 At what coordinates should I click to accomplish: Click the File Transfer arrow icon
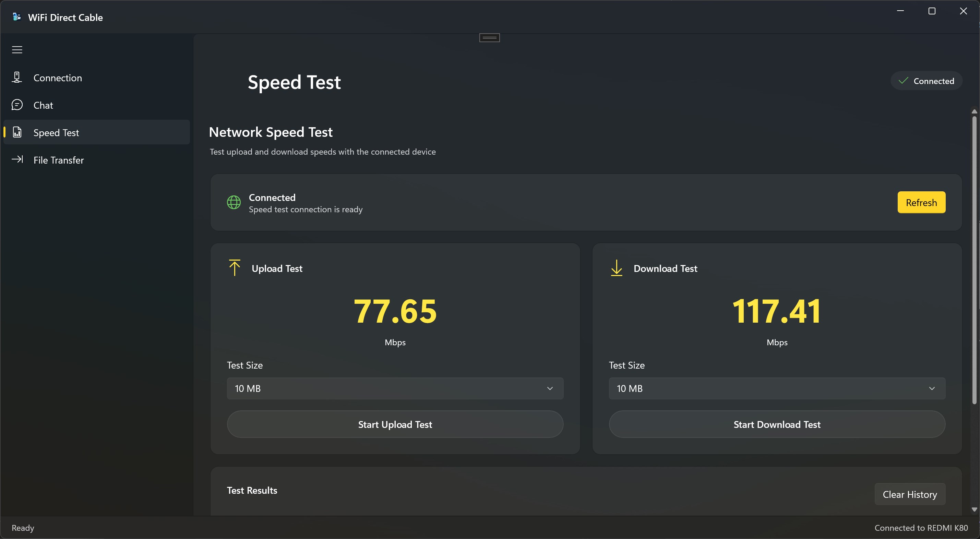[x=17, y=159]
